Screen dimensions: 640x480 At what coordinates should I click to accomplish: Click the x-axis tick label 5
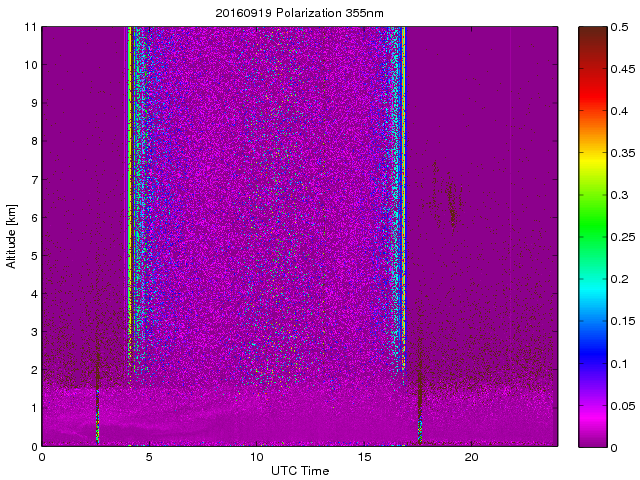click(x=149, y=457)
